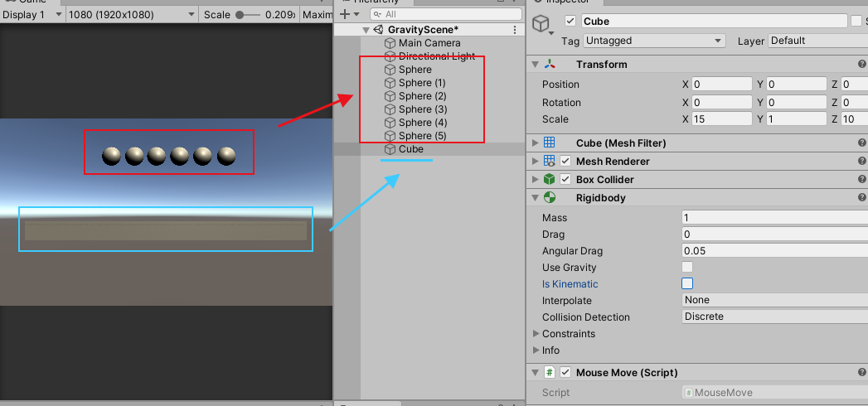
Task: Collapse the Transform component foldout arrow
Action: [x=535, y=64]
